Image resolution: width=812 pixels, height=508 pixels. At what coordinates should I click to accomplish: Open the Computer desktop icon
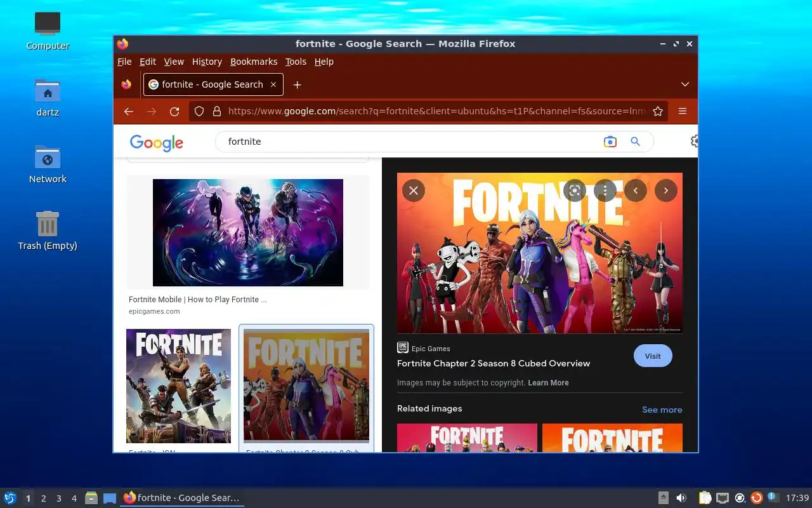point(48,30)
